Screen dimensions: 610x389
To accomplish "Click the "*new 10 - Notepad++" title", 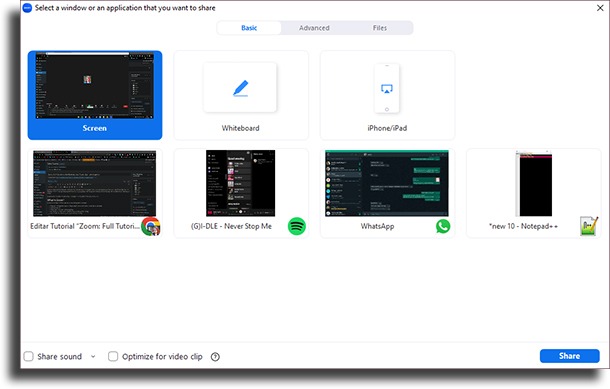I will pyautogui.click(x=523, y=226).
